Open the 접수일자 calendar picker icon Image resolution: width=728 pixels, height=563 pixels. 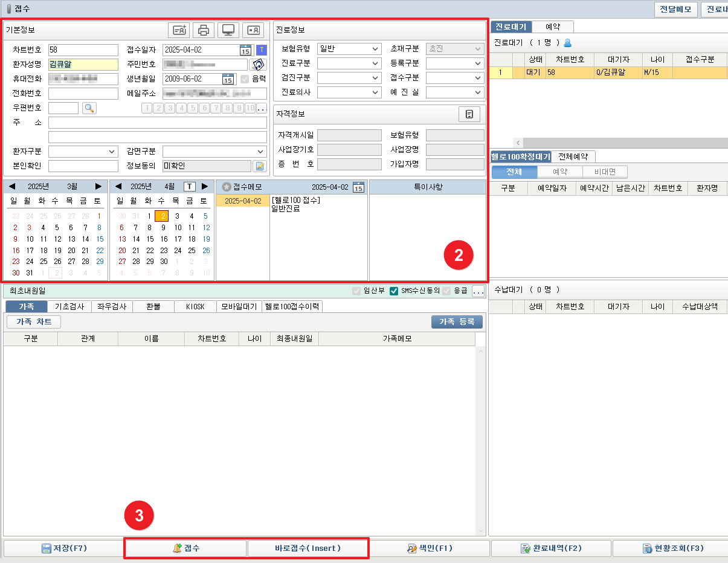click(245, 50)
